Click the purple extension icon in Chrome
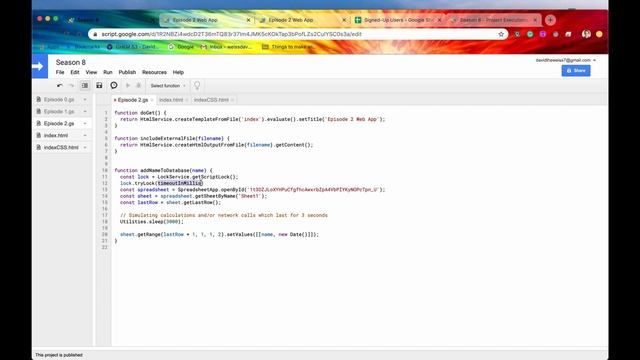The image size is (640, 360). [x=542, y=34]
